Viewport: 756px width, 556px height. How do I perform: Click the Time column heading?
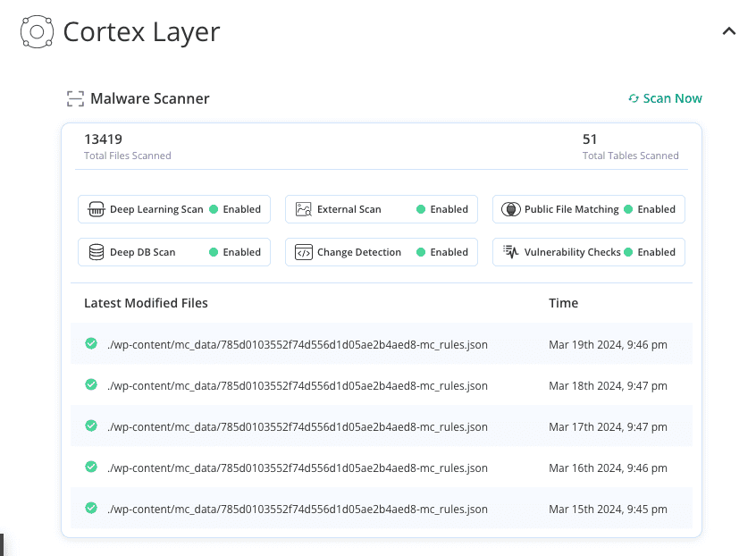point(563,303)
